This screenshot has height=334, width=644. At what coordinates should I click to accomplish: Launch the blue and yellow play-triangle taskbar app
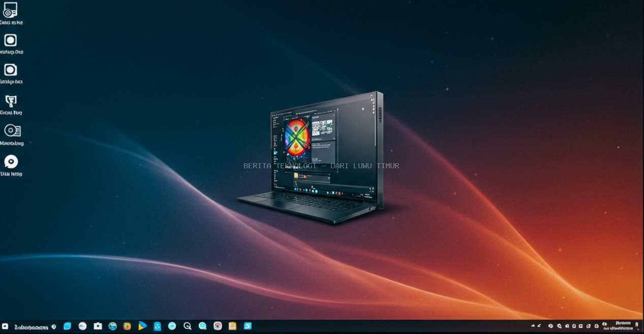click(142, 326)
